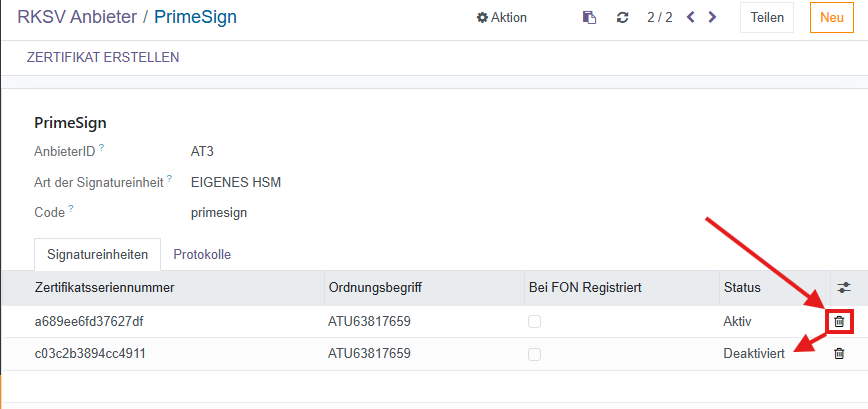The height and width of the screenshot is (409, 868).
Task: Open column settings adjust icon
Action: coord(844,288)
